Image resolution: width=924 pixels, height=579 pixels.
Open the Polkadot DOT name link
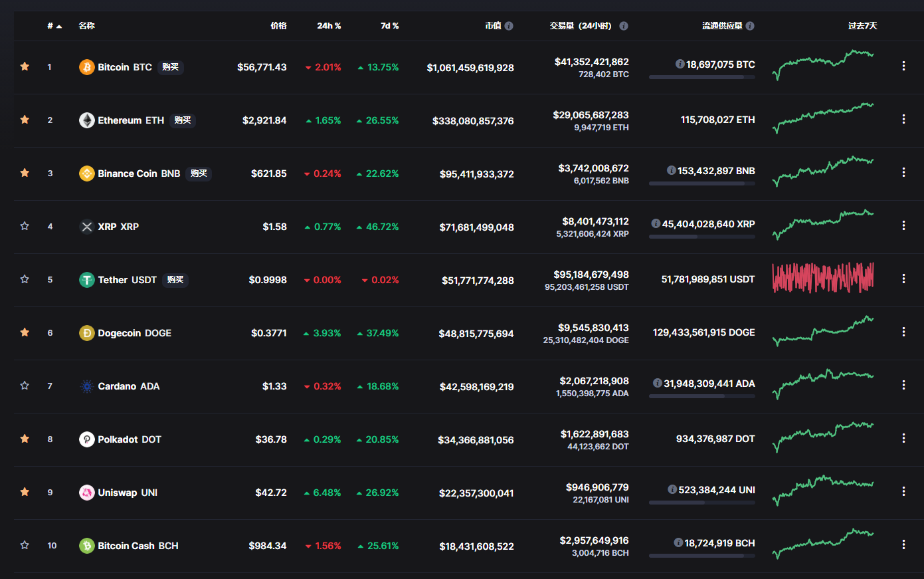coord(130,439)
